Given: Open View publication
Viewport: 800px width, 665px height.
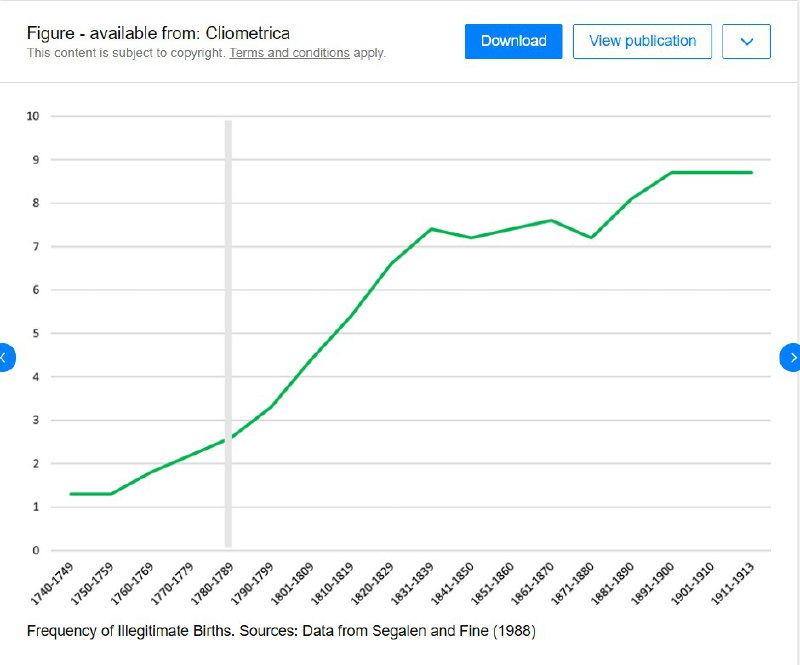Looking at the screenshot, I should pyautogui.click(x=642, y=41).
